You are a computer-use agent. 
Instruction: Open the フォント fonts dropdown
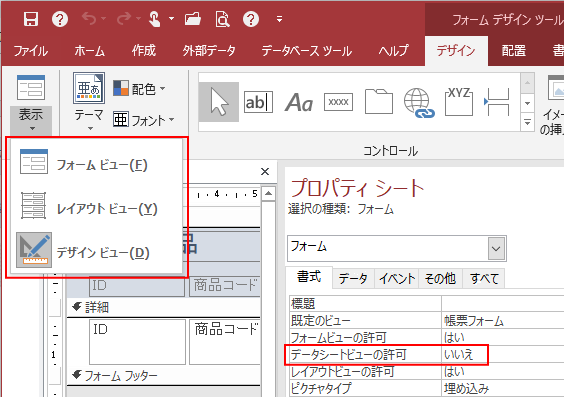(144, 120)
